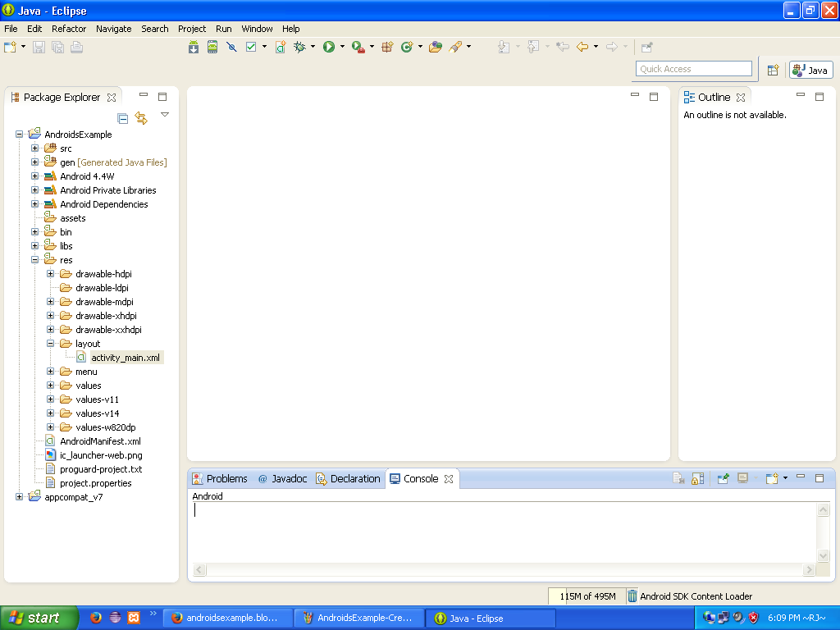The height and width of the screenshot is (630, 840).
Task: Click the green Run button icon
Action: pyautogui.click(x=329, y=47)
